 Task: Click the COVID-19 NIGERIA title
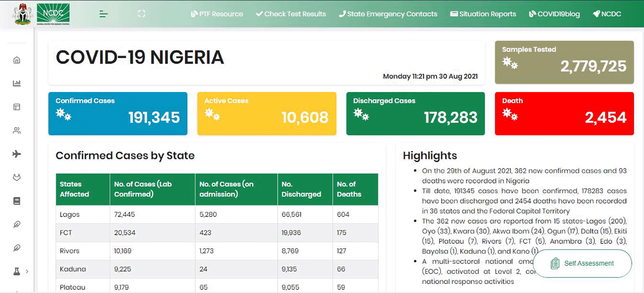[x=140, y=57]
